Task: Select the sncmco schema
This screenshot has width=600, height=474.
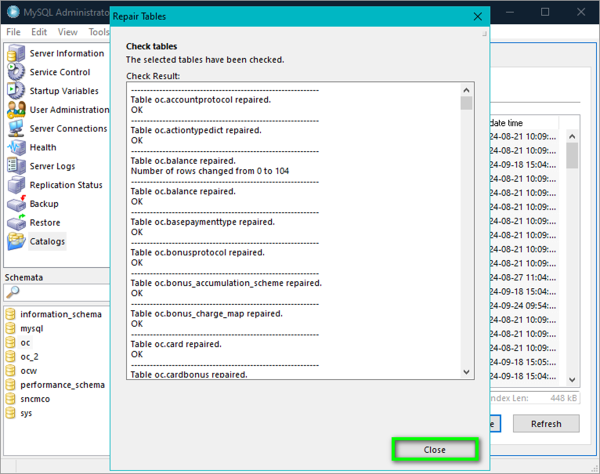Action: click(x=36, y=398)
